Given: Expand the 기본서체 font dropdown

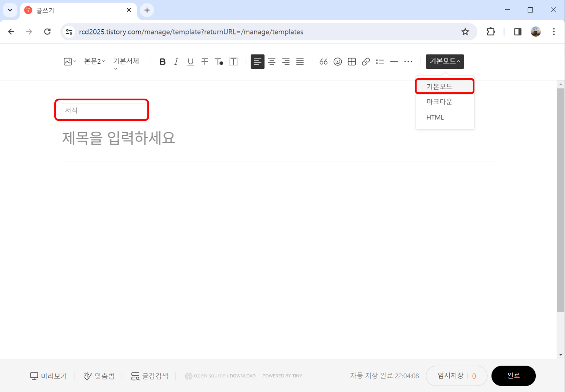Looking at the screenshot, I should 126,63.
